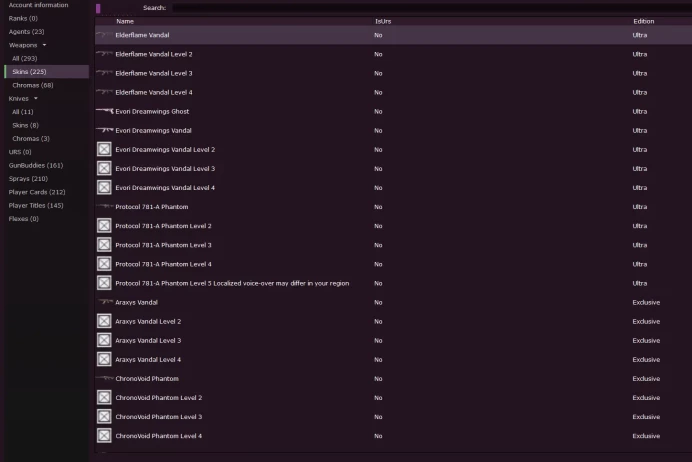
Task: Open URS (0) in sidebar
Action: point(20,152)
